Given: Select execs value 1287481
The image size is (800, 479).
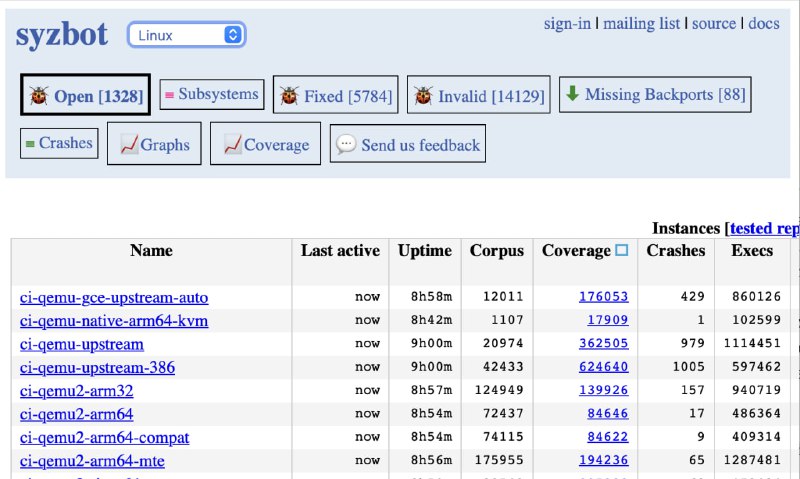Looking at the screenshot, I should coord(752,460).
